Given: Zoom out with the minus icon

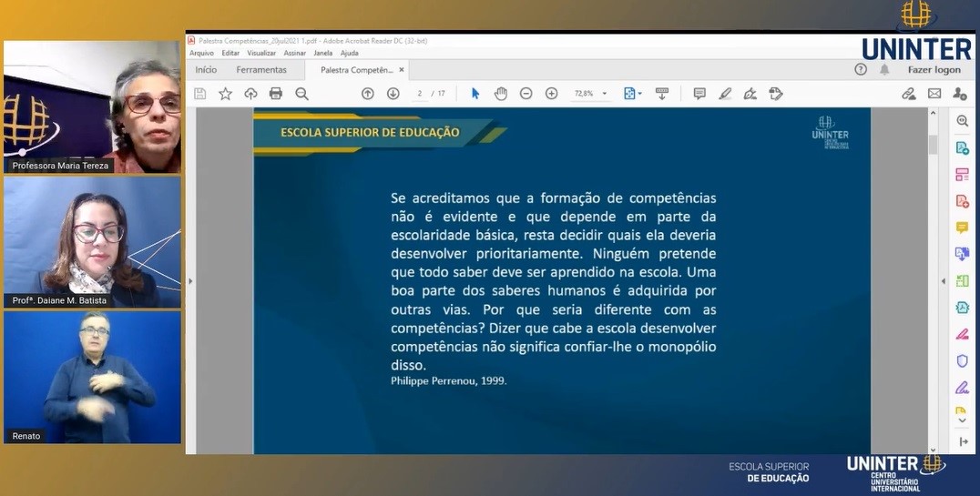Looking at the screenshot, I should point(526,94).
